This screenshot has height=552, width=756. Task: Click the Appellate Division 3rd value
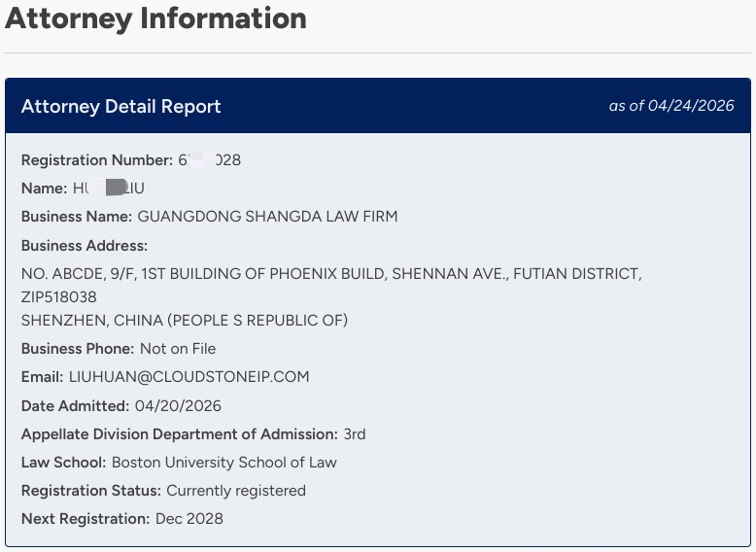tap(355, 434)
